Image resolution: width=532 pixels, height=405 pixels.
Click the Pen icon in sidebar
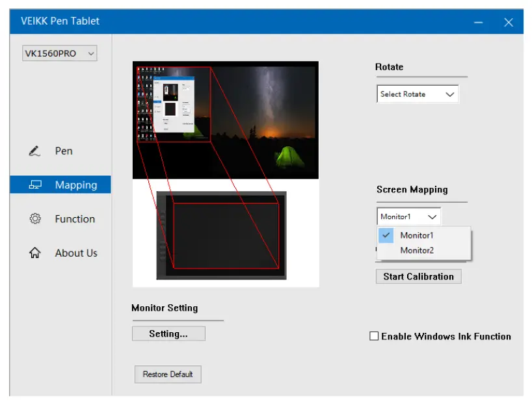click(34, 151)
